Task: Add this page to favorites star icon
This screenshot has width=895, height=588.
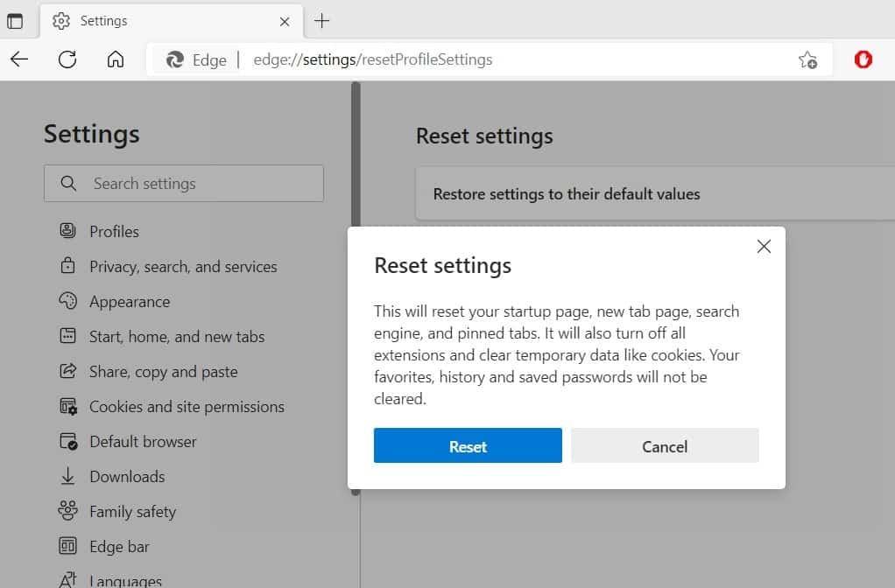Action: pyautogui.click(x=807, y=59)
